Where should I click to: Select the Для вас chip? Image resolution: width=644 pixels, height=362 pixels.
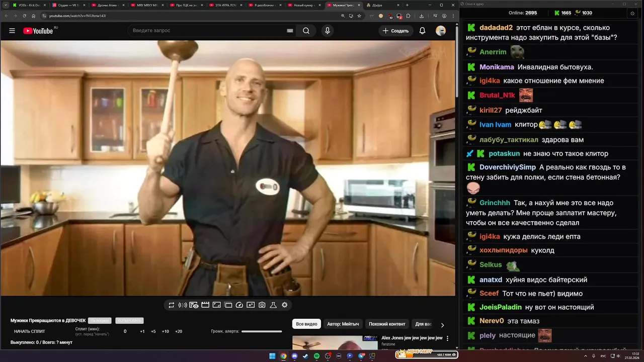(x=423, y=324)
